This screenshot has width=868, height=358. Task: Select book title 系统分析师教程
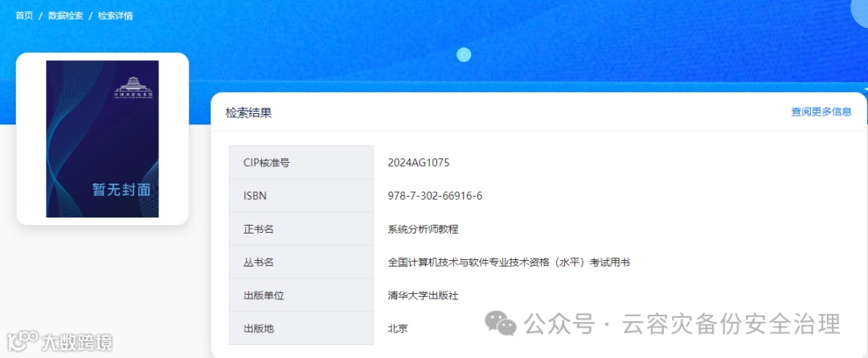(424, 229)
